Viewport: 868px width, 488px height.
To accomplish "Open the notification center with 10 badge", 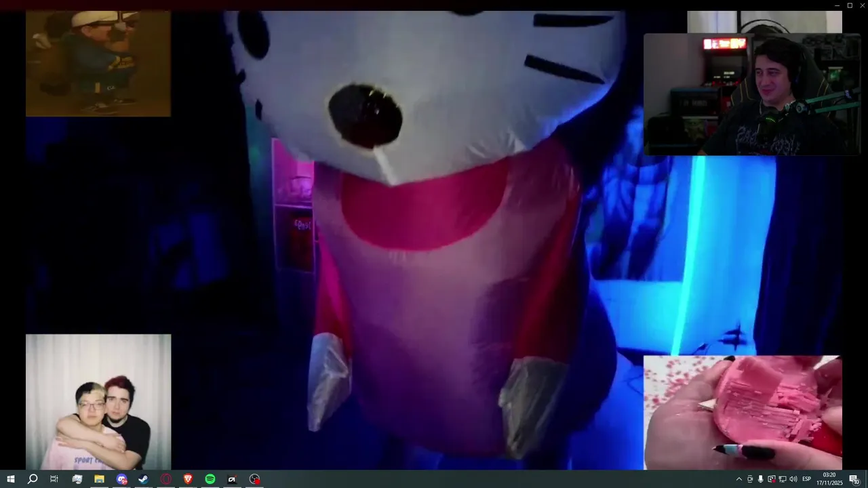I will click(854, 479).
